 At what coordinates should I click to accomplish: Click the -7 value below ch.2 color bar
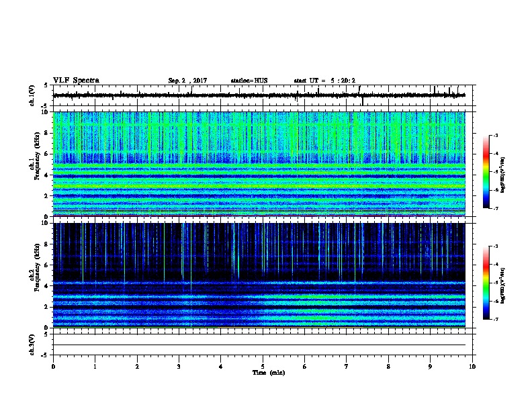pos(495,320)
